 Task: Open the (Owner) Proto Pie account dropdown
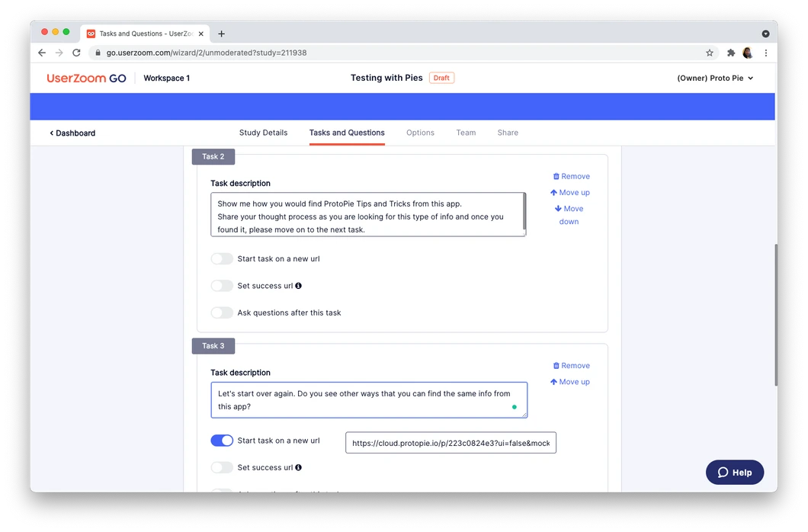point(715,79)
